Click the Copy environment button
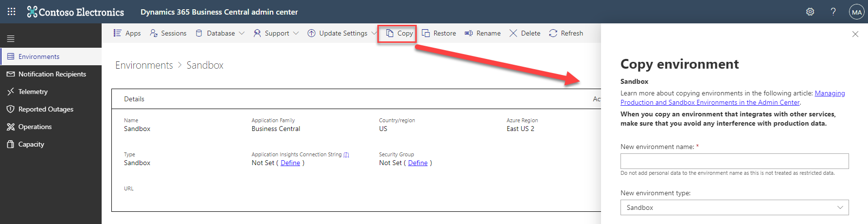 pos(399,33)
